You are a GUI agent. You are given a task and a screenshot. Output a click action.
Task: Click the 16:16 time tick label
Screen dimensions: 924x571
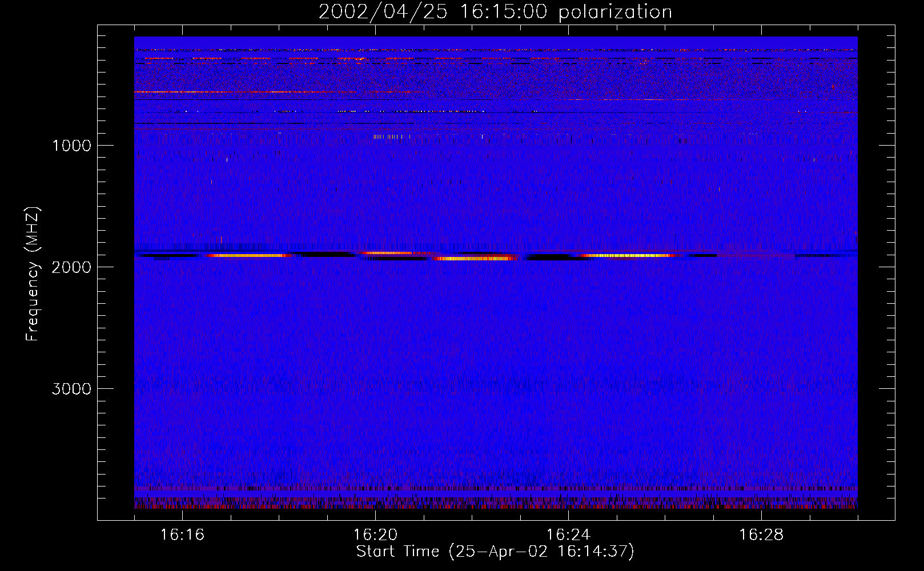tap(182, 534)
